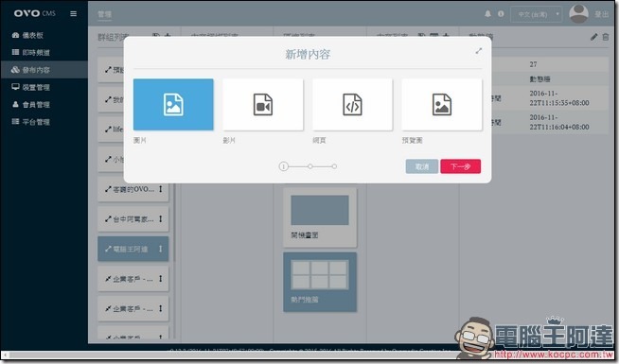Toggle the sidebar hamburger menu

point(74,14)
